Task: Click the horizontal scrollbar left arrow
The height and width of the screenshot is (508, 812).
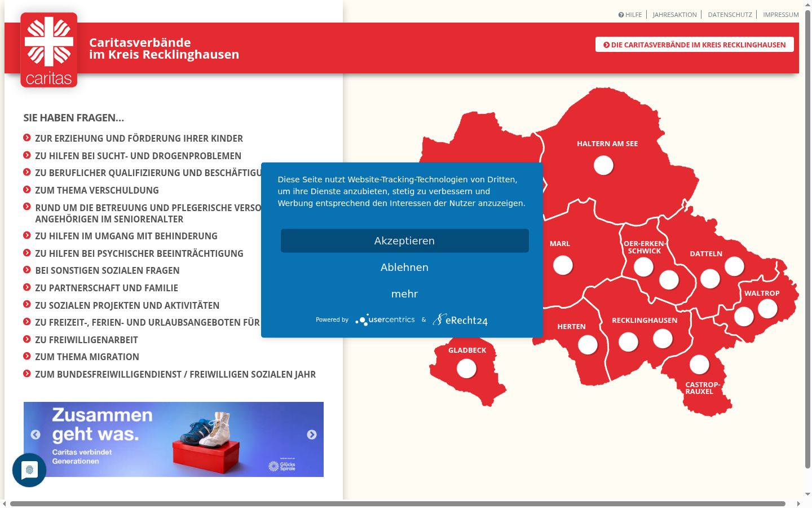Action: [x=5, y=503]
